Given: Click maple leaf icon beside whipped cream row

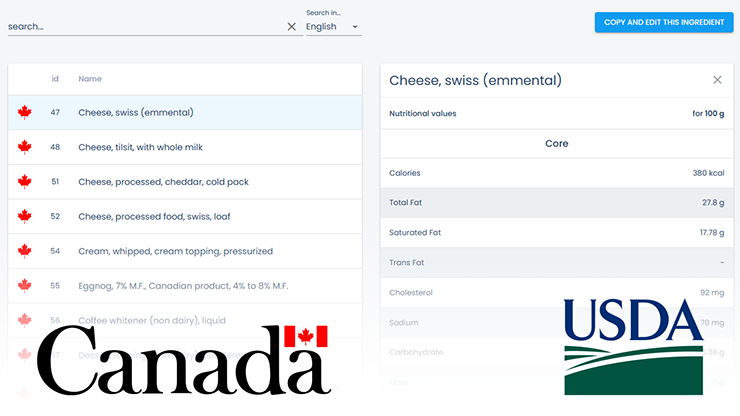Looking at the screenshot, I should [25, 251].
